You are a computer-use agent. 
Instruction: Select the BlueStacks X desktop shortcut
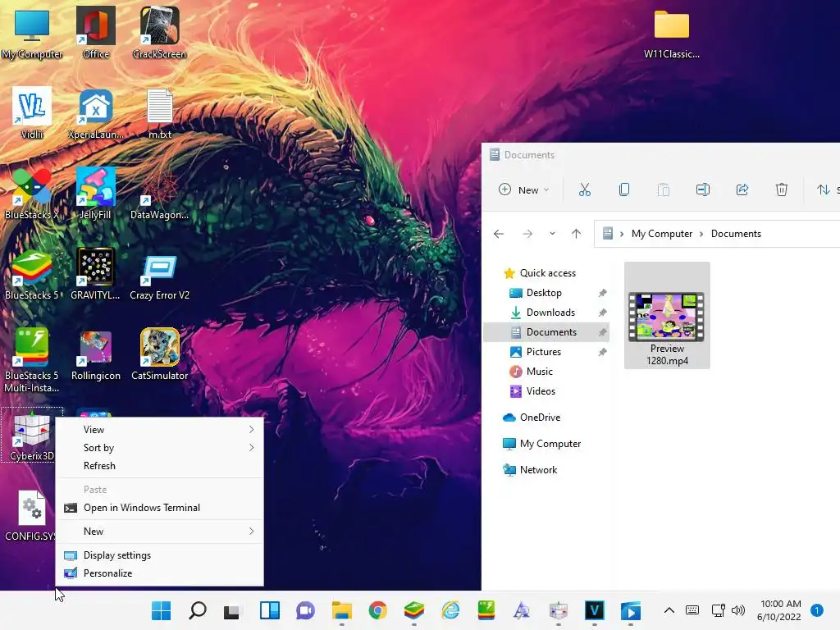[32, 194]
